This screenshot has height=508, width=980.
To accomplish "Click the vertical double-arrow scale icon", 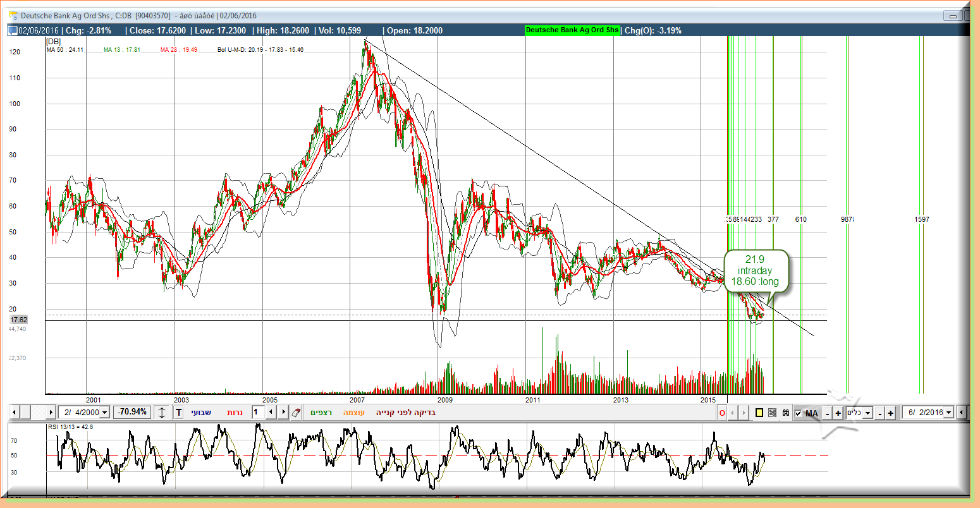I will 162,413.
